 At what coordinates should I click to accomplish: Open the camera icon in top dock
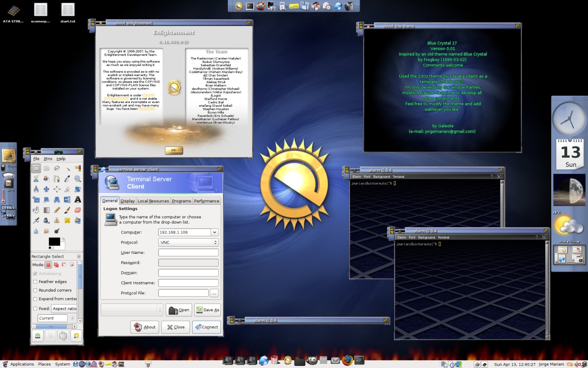(349, 6)
